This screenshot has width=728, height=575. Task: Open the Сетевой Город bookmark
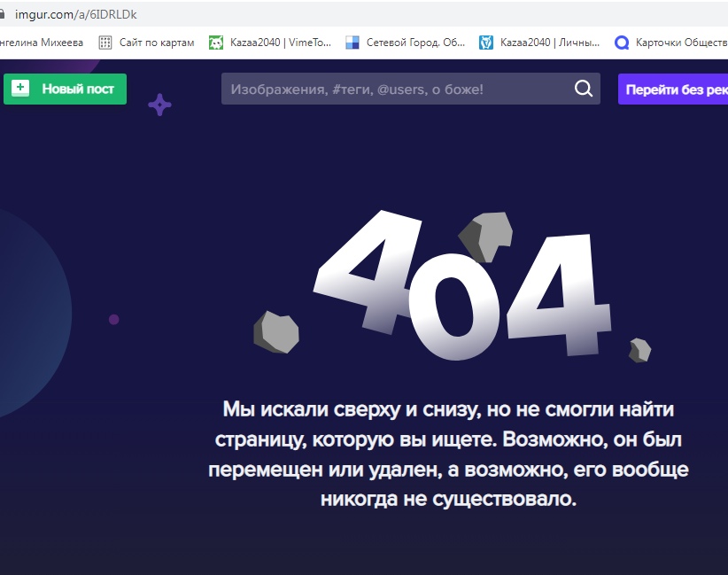414,43
